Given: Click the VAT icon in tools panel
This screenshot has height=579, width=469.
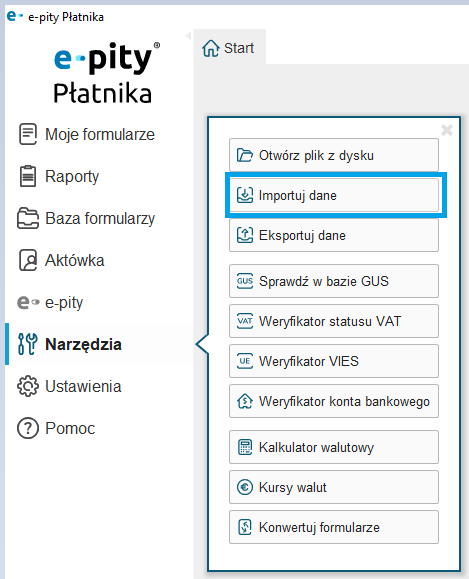Looking at the screenshot, I should (245, 321).
